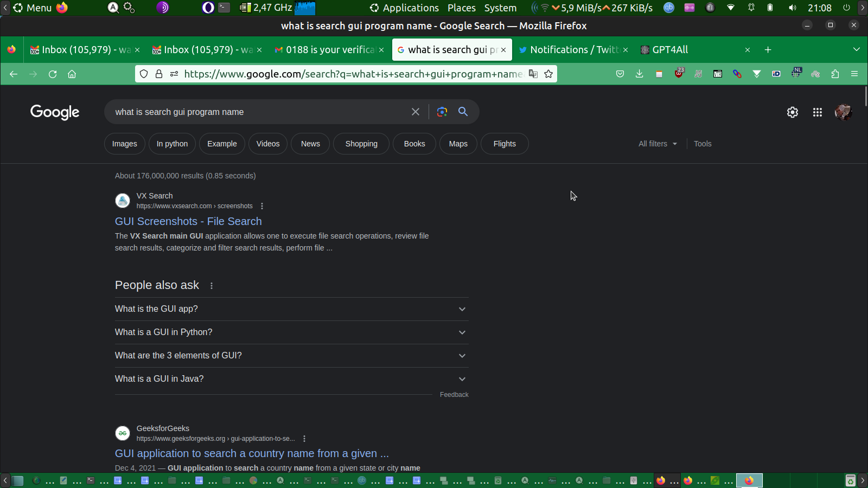This screenshot has height=488, width=868.
Task: Apply the "In python" filter chip
Action: tap(172, 144)
